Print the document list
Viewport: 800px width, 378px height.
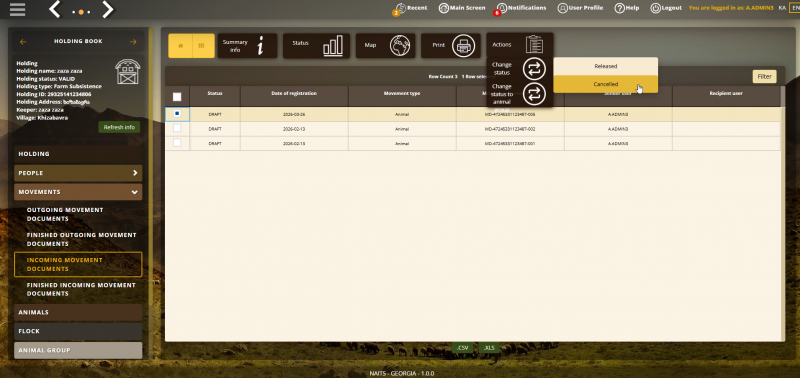coord(451,45)
